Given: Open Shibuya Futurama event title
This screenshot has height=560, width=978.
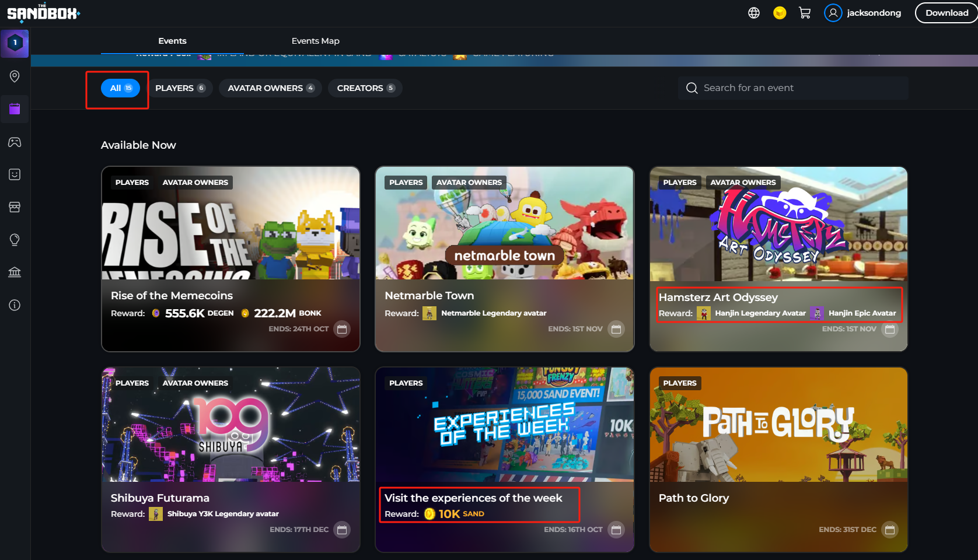Looking at the screenshot, I should pyautogui.click(x=160, y=498).
